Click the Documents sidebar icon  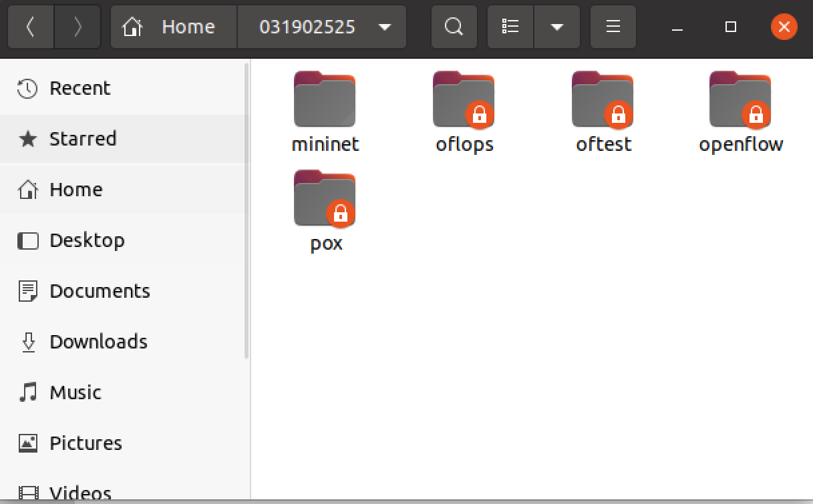point(28,291)
